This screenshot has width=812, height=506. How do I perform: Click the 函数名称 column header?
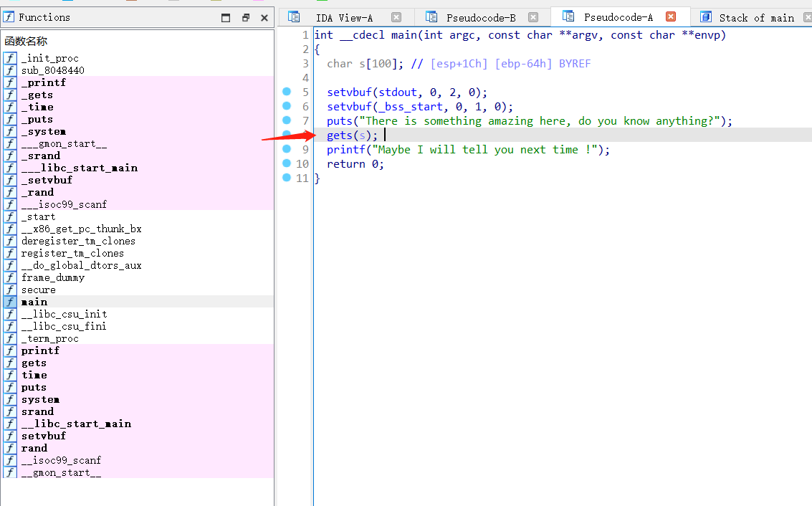(26, 41)
